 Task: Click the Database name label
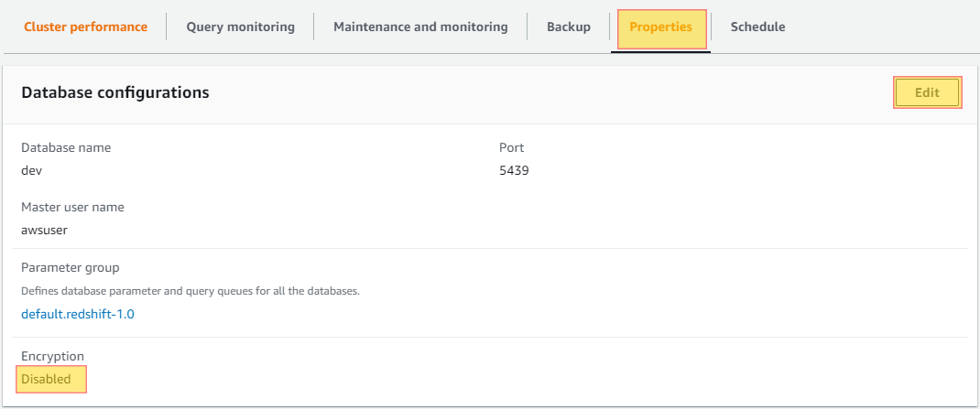pyautogui.click(x=66, y=148)
